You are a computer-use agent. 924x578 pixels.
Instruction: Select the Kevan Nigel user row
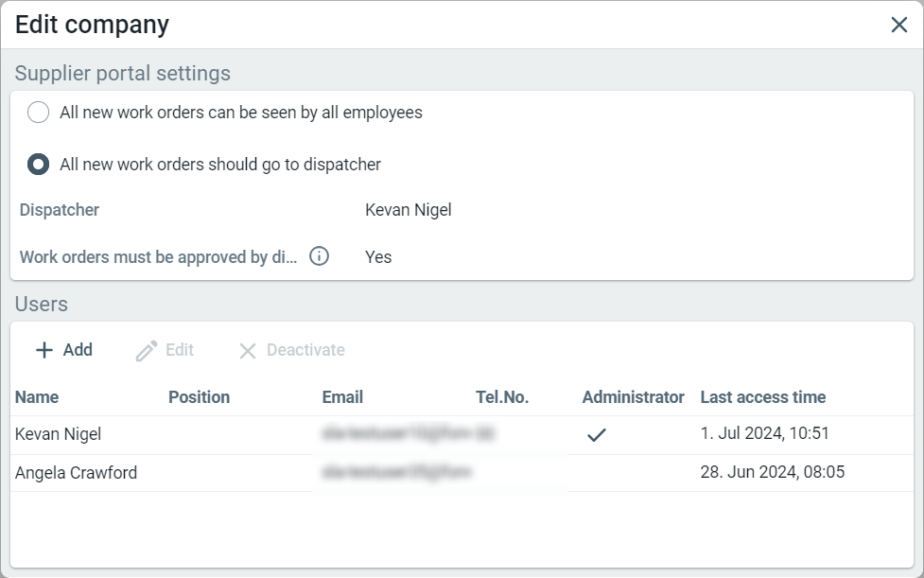click(x=59, y=434)
